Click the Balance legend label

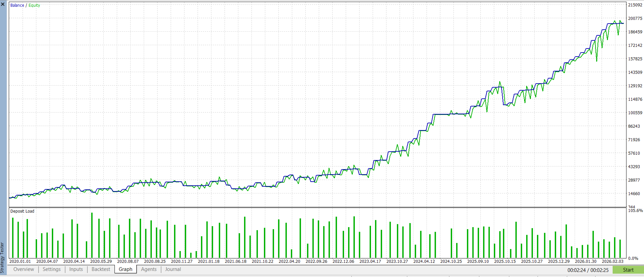tap(17, 5)
